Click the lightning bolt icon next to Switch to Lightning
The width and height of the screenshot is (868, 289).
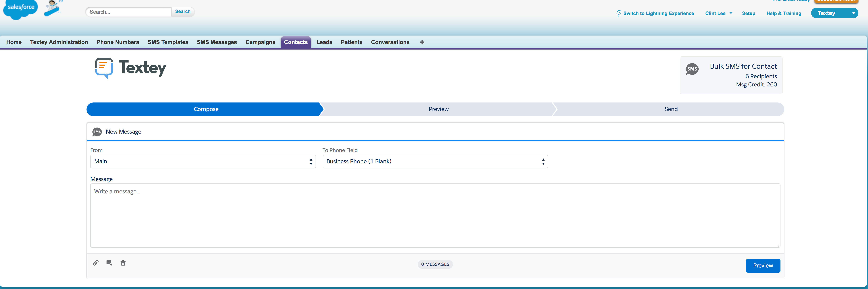pos(619,13)
